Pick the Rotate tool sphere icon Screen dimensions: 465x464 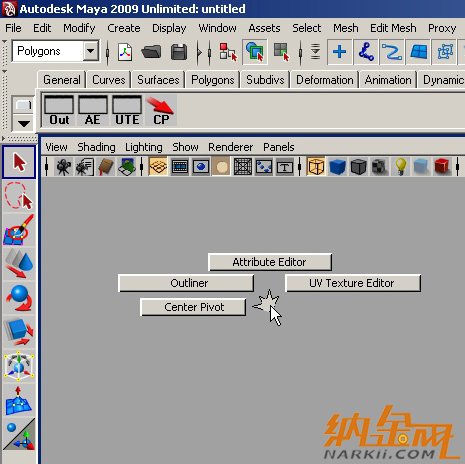pos(19,298)
